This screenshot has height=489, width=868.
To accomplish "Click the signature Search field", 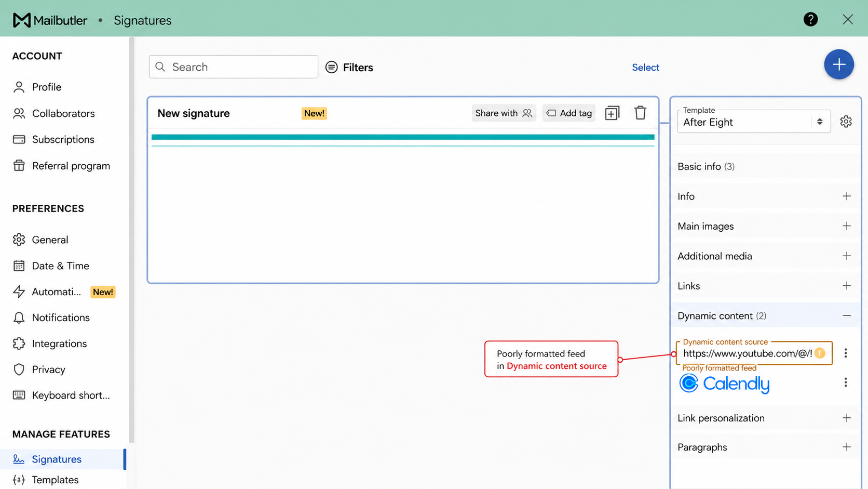I will [234, 67].
